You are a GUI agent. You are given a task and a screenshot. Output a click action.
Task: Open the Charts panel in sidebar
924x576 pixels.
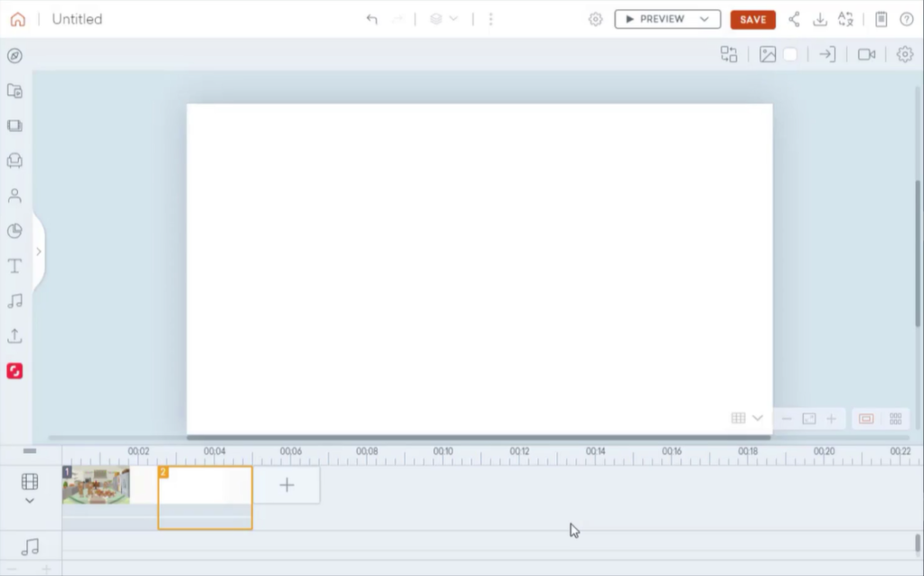[14, 231]
